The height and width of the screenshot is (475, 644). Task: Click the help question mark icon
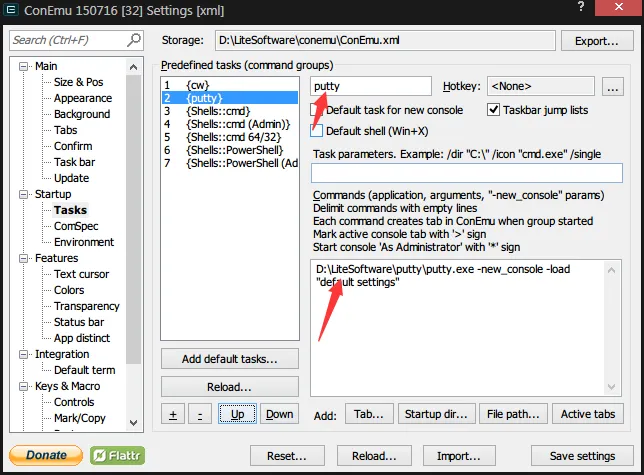pos(580,7)
